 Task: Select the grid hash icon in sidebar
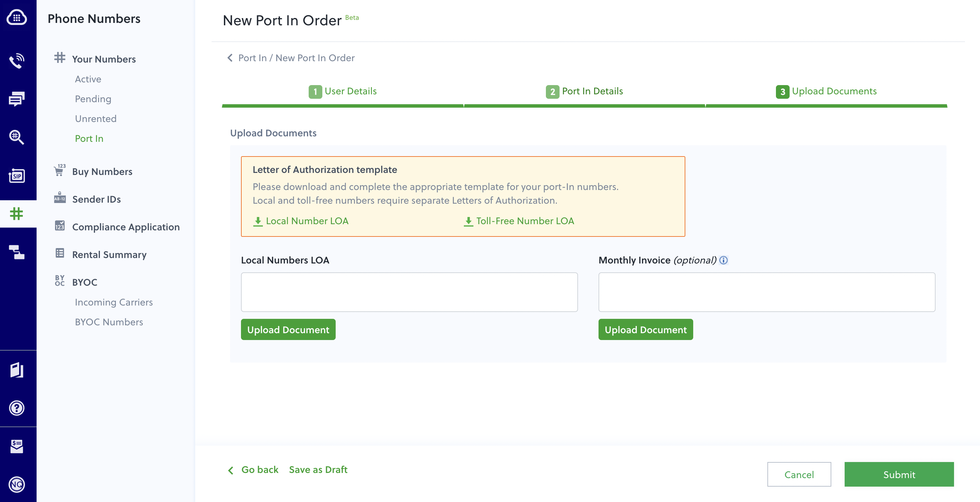click(x=17, y=214)
